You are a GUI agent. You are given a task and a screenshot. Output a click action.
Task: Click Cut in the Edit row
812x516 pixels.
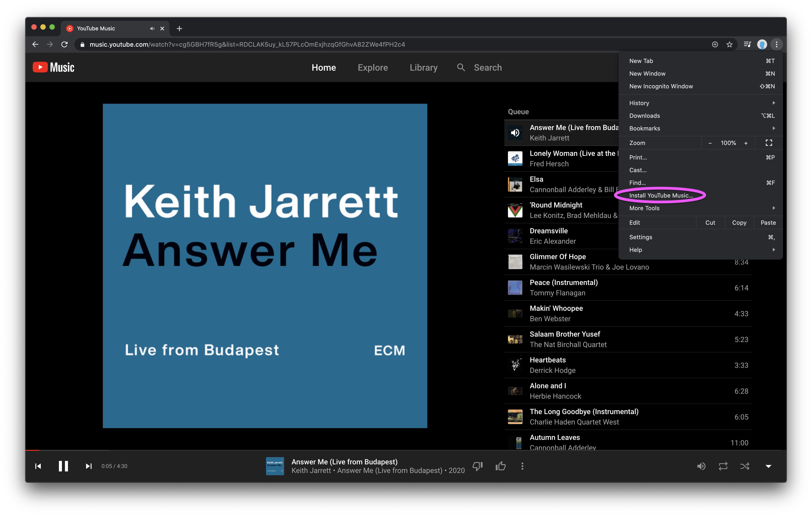click(710, 223)
